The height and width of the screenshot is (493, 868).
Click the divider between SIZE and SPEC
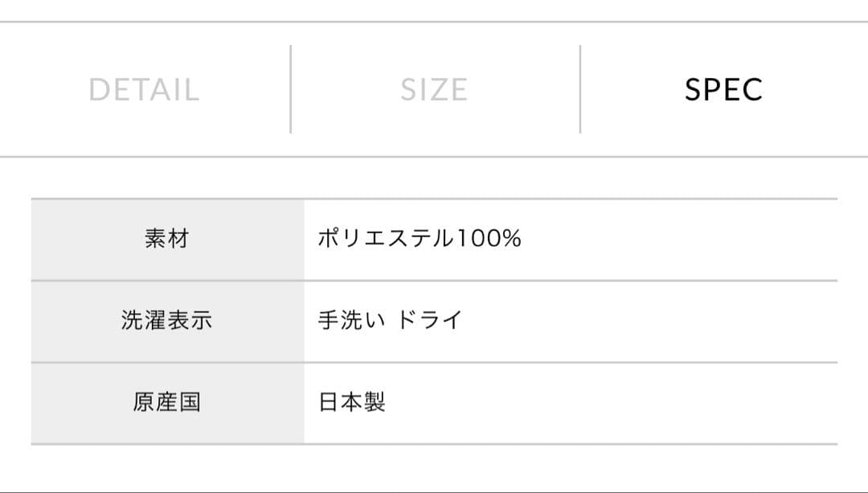point(579,90)
